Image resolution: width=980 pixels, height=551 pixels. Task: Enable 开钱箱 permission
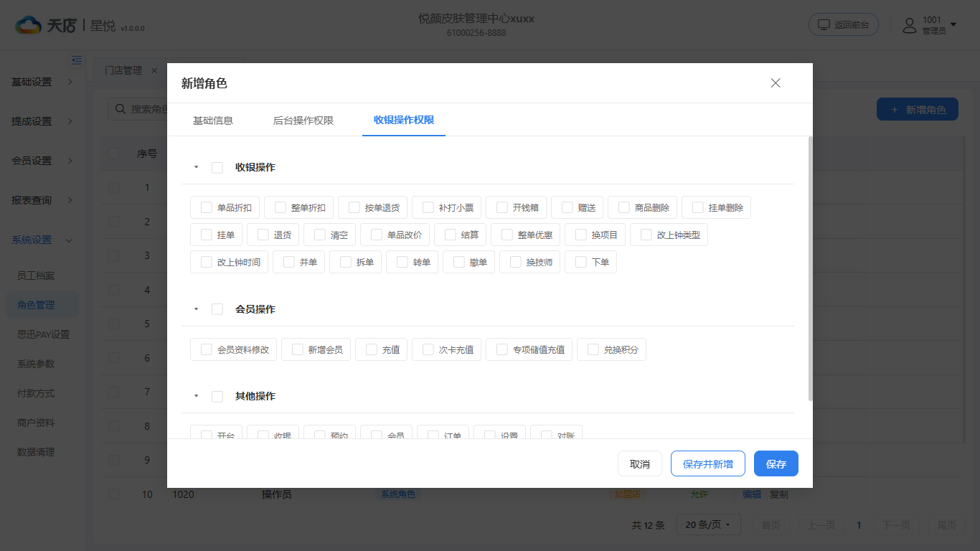[x=502, y=207]
